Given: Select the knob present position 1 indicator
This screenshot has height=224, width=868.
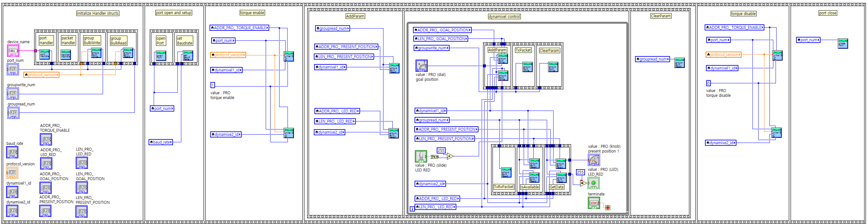Looking at the screenshot, I should coord(594,160).
